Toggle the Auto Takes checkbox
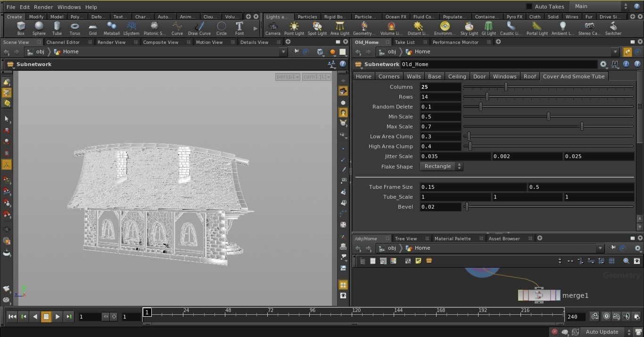Screen dimensions: 644x337 (x=529, y=6)
